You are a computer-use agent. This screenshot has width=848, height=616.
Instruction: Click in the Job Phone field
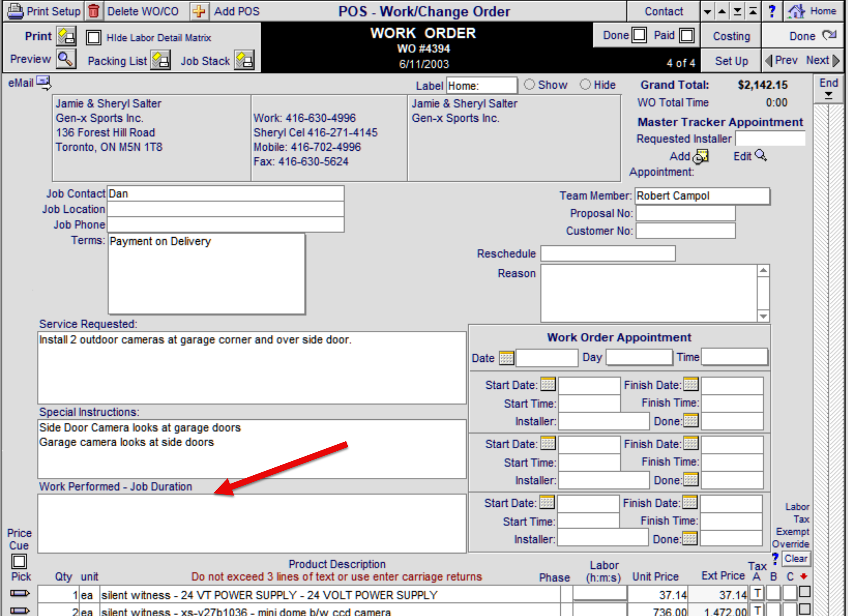[x=225, y=224]
